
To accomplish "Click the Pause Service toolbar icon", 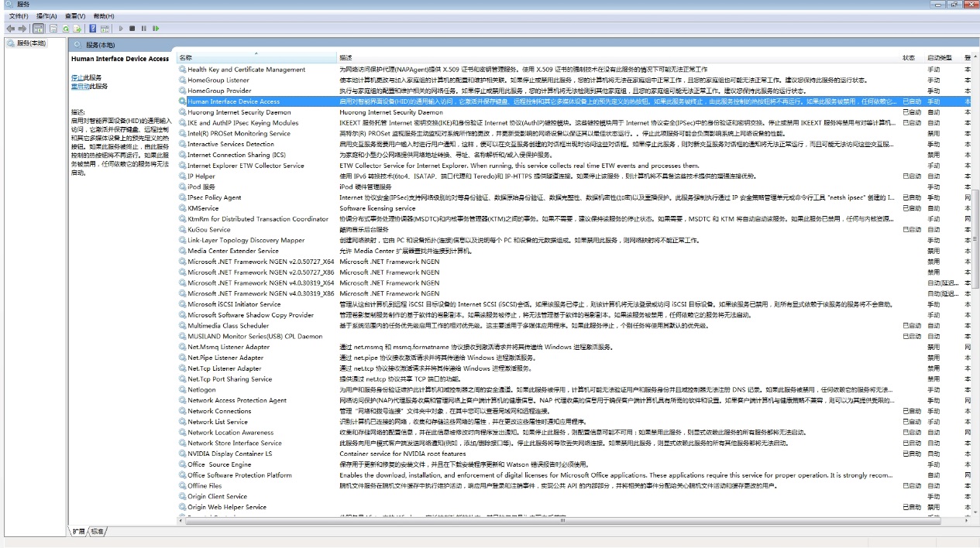I will (x=144, y=29).
